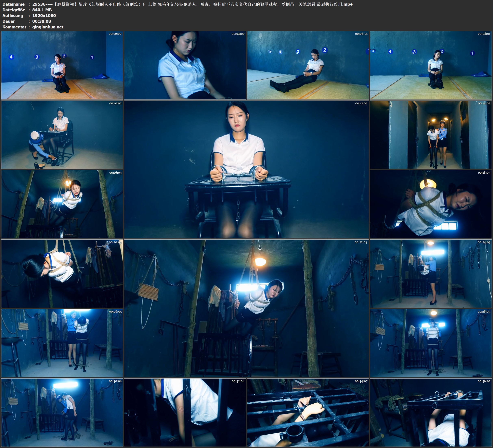Select the frame at 00:24:05
The height and width of the screenshot is (448, 493).
coord(431,274)
